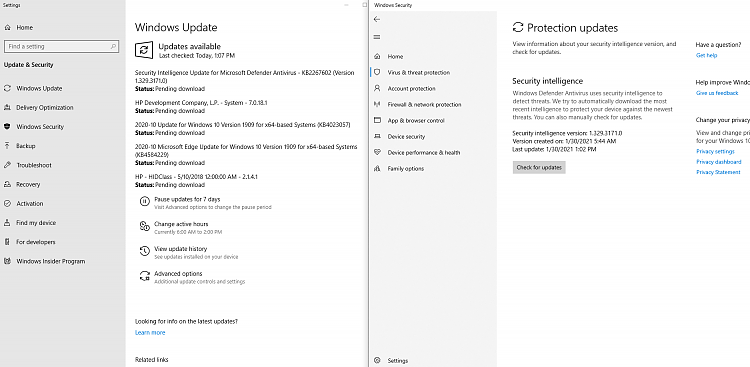Click the Troubleshoot wrench icon
Image resolution: width=750 pixels, height=367 pixels.
(x=7, y=165)
